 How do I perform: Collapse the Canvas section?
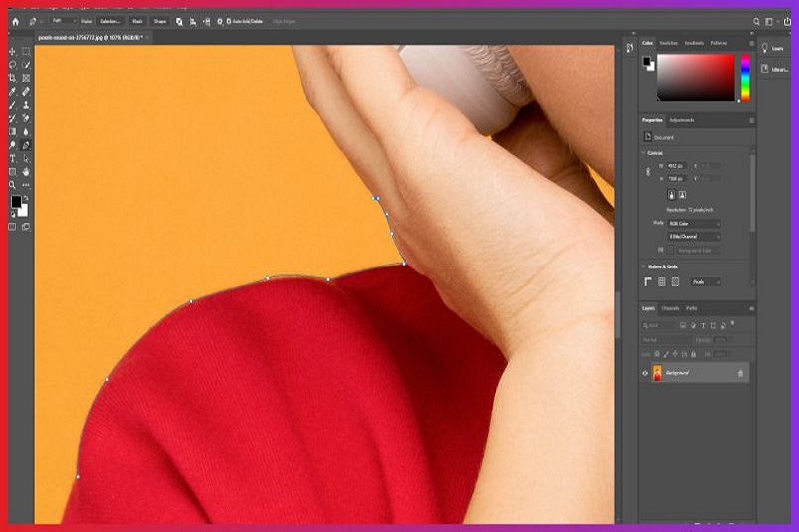click(x=643, y=153)
